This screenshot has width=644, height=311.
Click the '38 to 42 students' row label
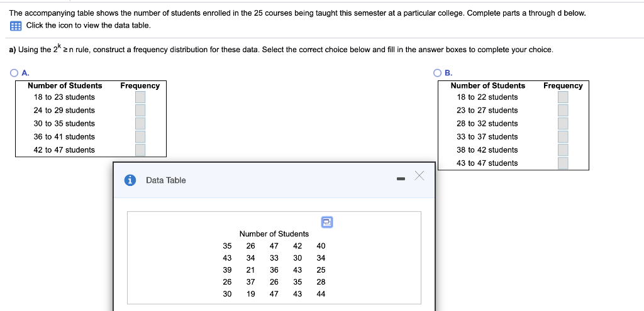coord(487,150)
